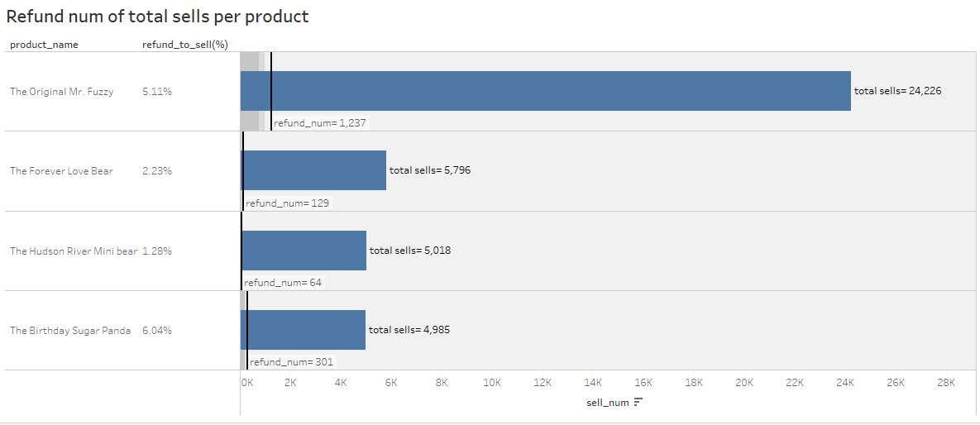Select The Birthday Sugar Panda row label
Viewport: 980px width, 425px height.
click(70, 331)
